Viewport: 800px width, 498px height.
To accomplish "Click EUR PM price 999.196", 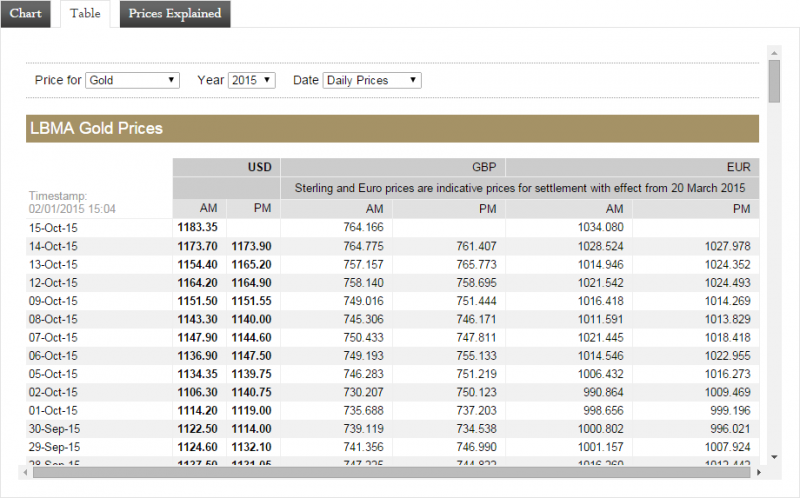I will point(731,411).
